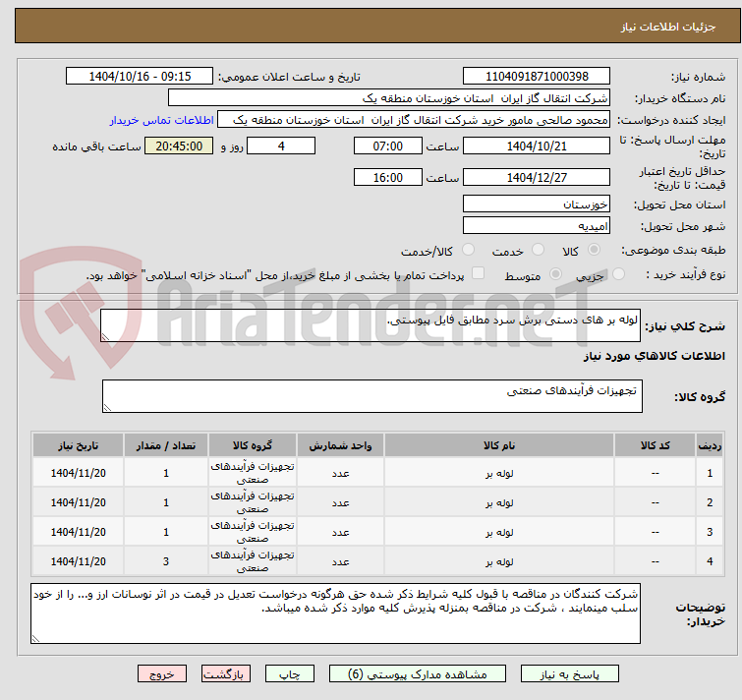742x700 pixels.
Task: Click the ردیف column header
Action: [x=710, y=445]
